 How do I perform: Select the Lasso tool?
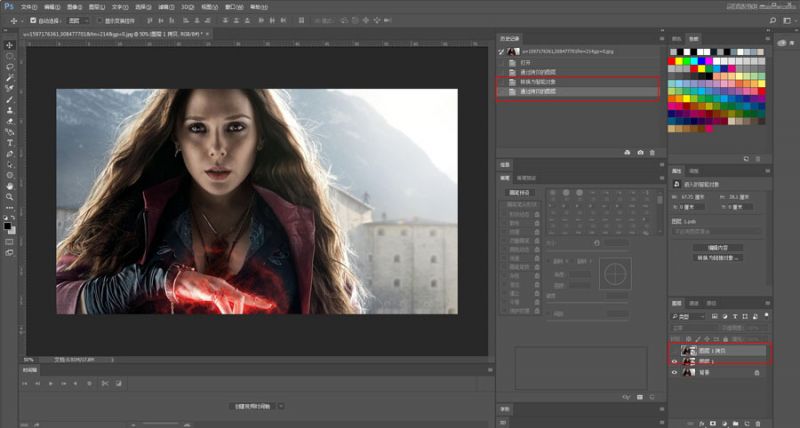tap(10, 67)
